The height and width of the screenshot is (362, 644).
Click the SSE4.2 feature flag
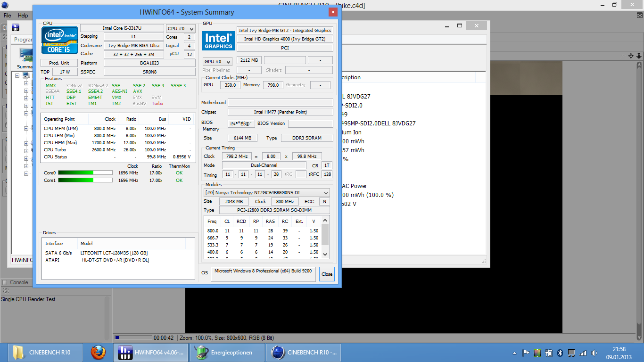coord(95,91)
